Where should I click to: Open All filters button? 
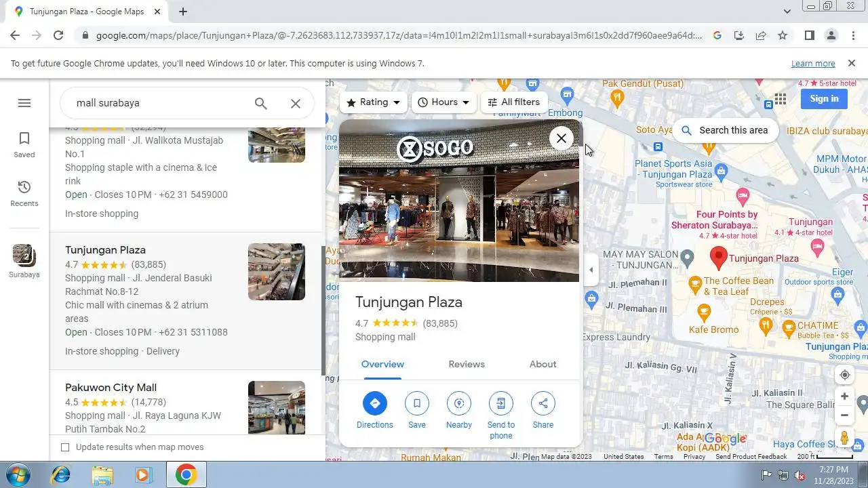tap(514, 102)
